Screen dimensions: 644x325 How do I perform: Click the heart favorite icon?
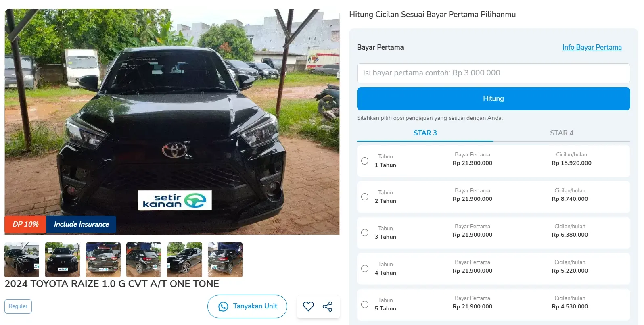click(308, 306)
